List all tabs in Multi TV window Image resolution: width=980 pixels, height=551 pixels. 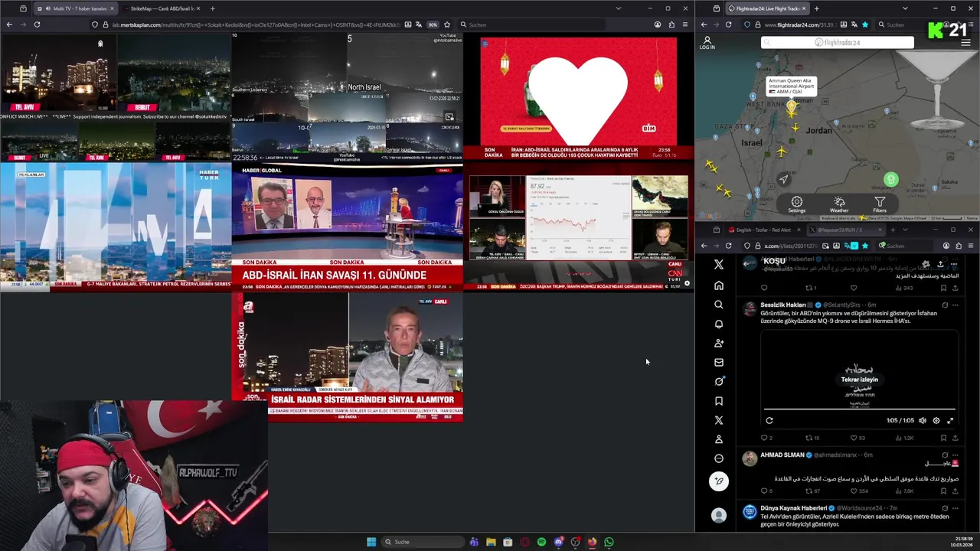(x=618, y=8)
